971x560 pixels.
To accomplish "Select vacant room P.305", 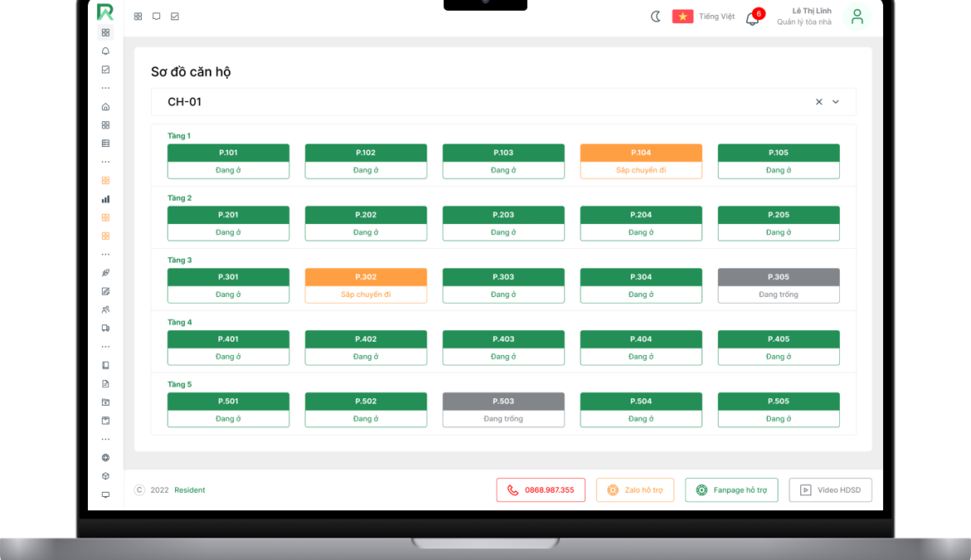I will point(778,285).
